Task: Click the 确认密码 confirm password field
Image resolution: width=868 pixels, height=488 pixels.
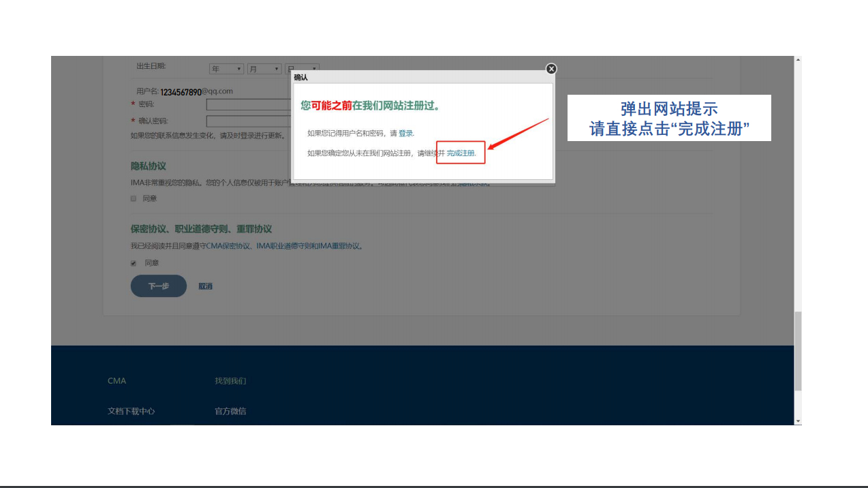Action: point(245,121)
